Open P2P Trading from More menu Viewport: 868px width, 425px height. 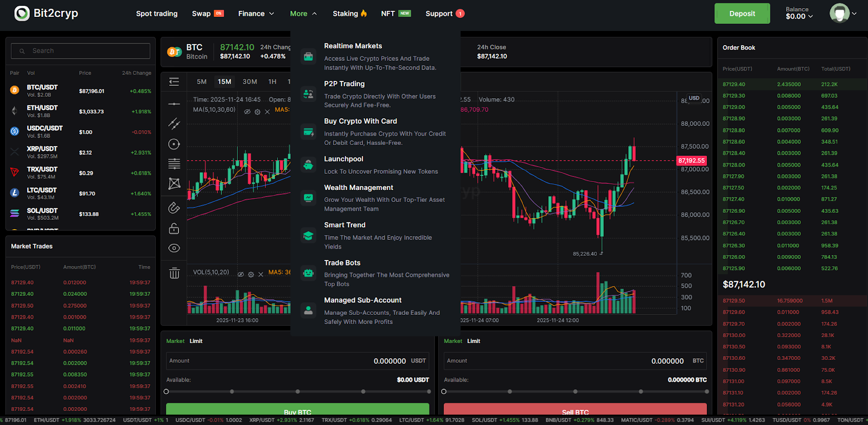click(x=344, y=84)
